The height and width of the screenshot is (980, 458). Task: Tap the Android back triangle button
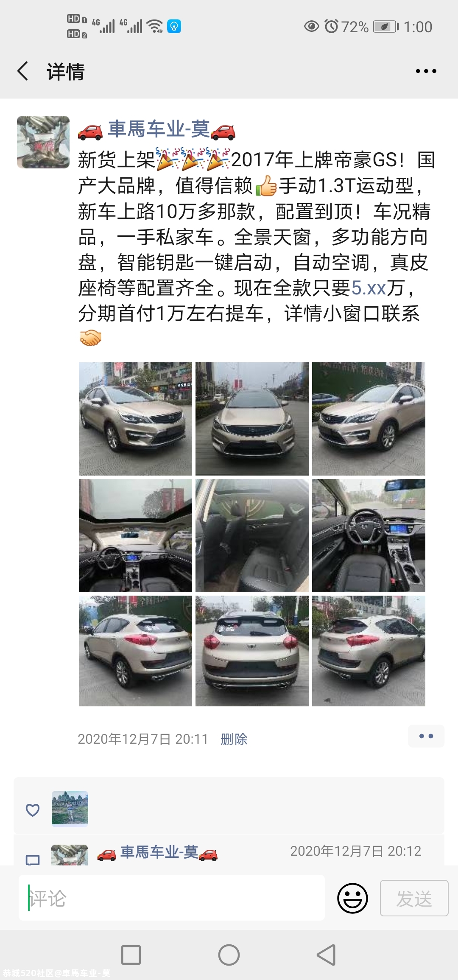327,955
